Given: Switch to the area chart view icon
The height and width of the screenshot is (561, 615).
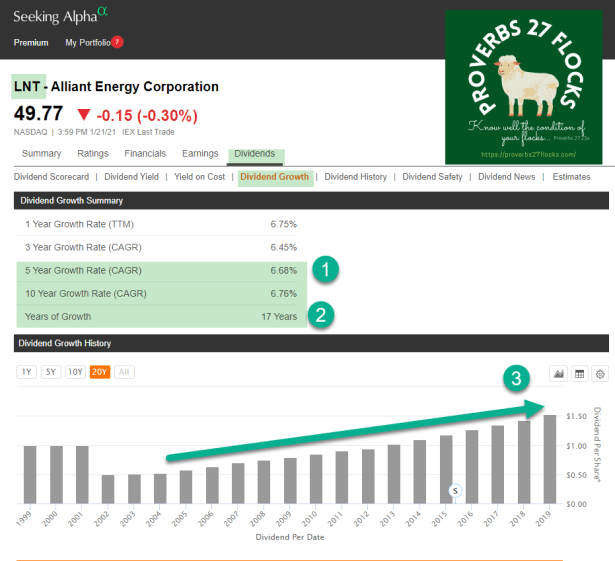Looking at the screenshot, I should tap(560, 373).
